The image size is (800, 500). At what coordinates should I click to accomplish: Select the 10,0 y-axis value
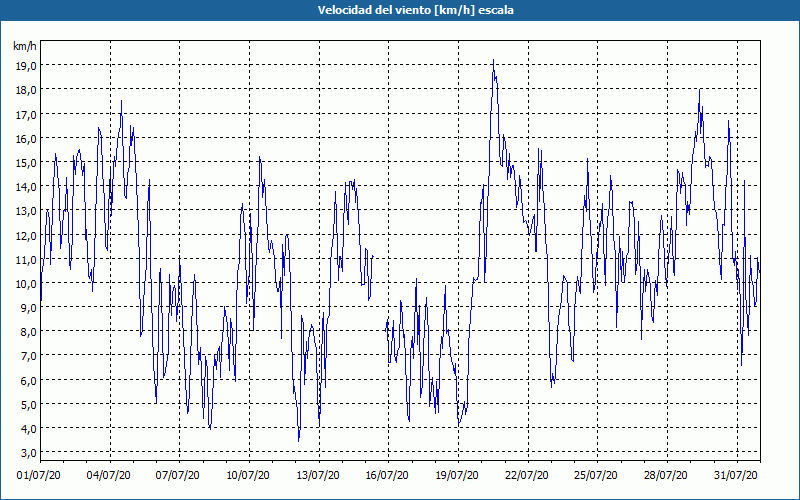click(27, 284)
